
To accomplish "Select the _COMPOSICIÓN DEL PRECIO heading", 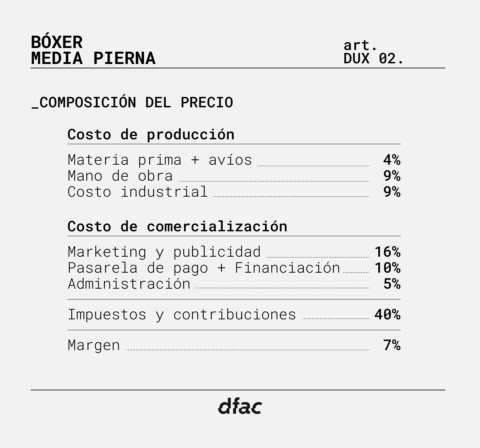I will (x=132, y=102).
